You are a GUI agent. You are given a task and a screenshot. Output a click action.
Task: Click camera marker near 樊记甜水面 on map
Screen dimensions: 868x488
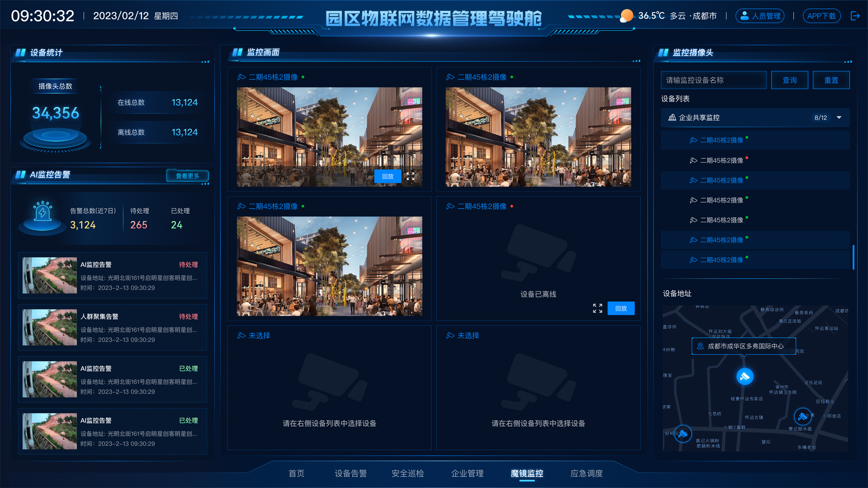(x=802, y=416)
